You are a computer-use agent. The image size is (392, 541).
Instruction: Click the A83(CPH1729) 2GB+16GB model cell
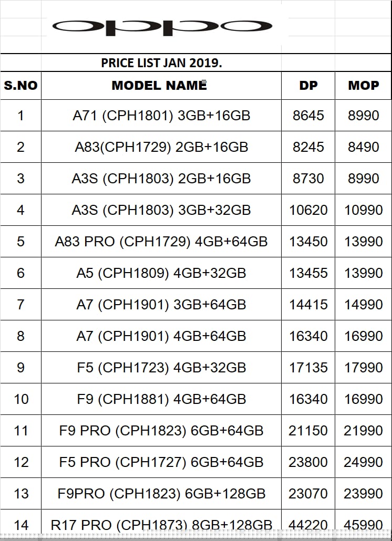click(161, 147)
